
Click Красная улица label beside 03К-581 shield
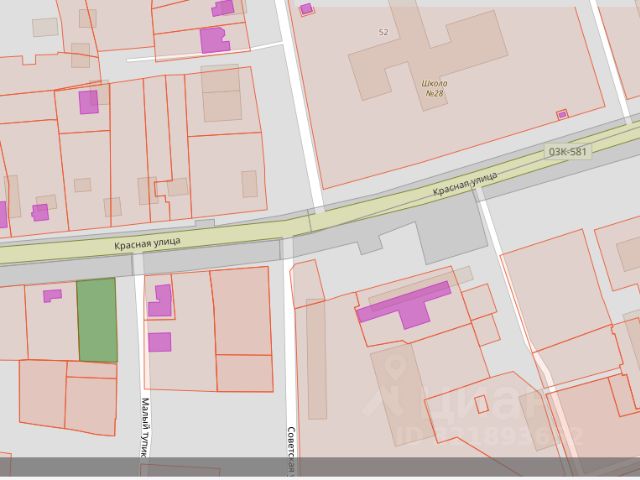(x=465, y=183)
